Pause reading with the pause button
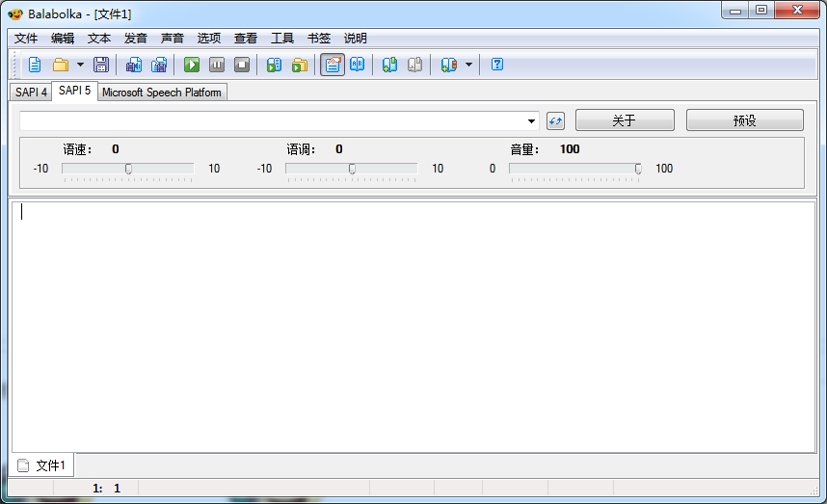This screenshot has width=827, height=504. [217, 65]
